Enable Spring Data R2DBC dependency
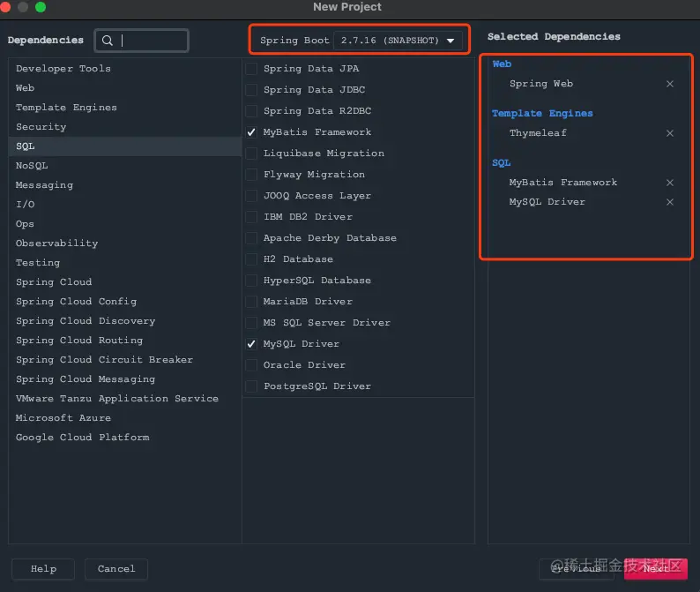This screenshot has width=700, height=592. point(251,111)
